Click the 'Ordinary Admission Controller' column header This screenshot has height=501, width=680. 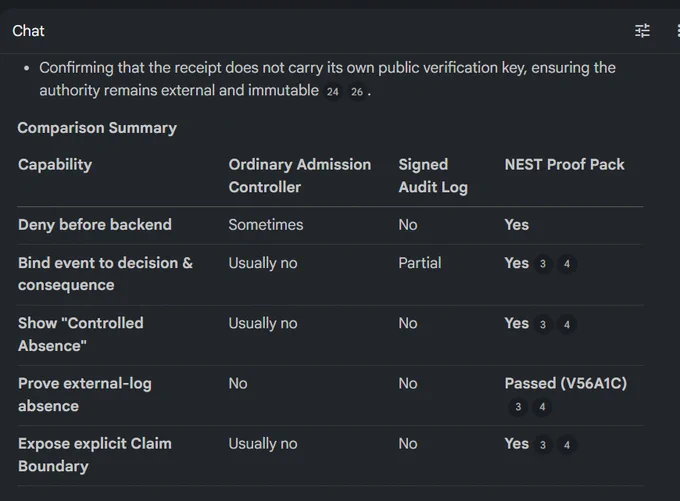(x=300, y=176)
